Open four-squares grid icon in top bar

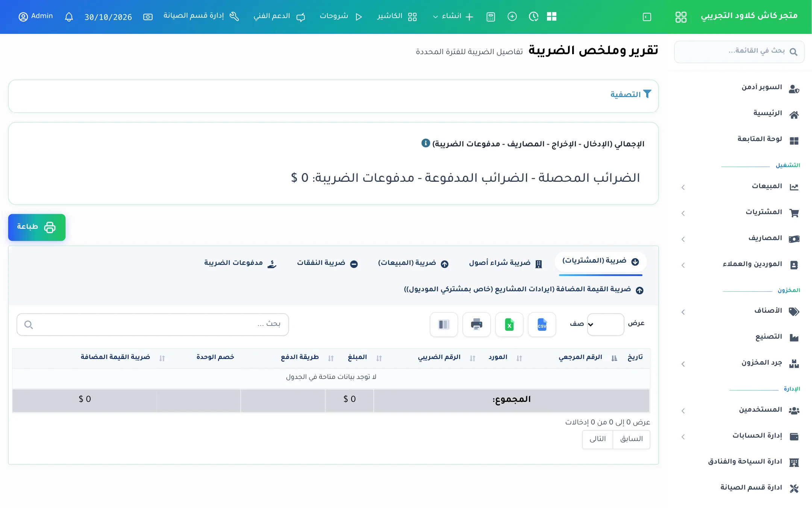pyautogui.click(x=551, y=17)
